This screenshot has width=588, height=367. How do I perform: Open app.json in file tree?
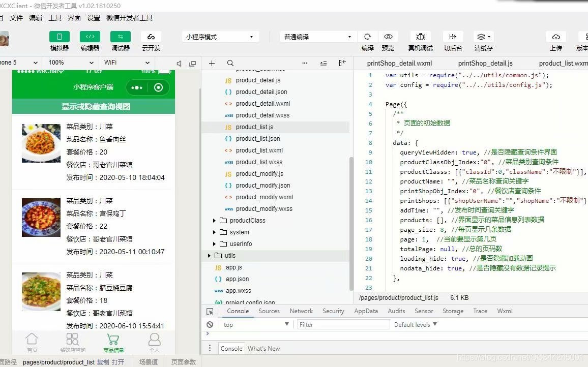pyautogui.click(x=238, y=279)
